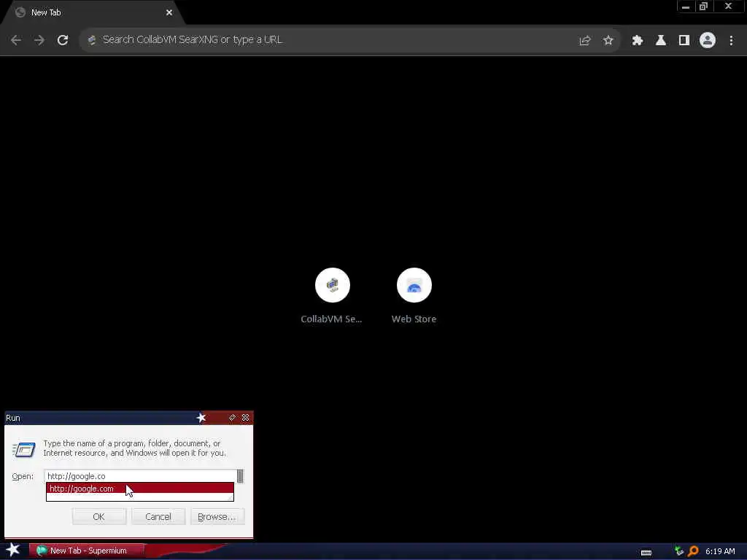The width and height of the screenshot is (747, 560).
Task: Go back using the browser back arrow
Action: pyautogui.click(x=16, y=40)
